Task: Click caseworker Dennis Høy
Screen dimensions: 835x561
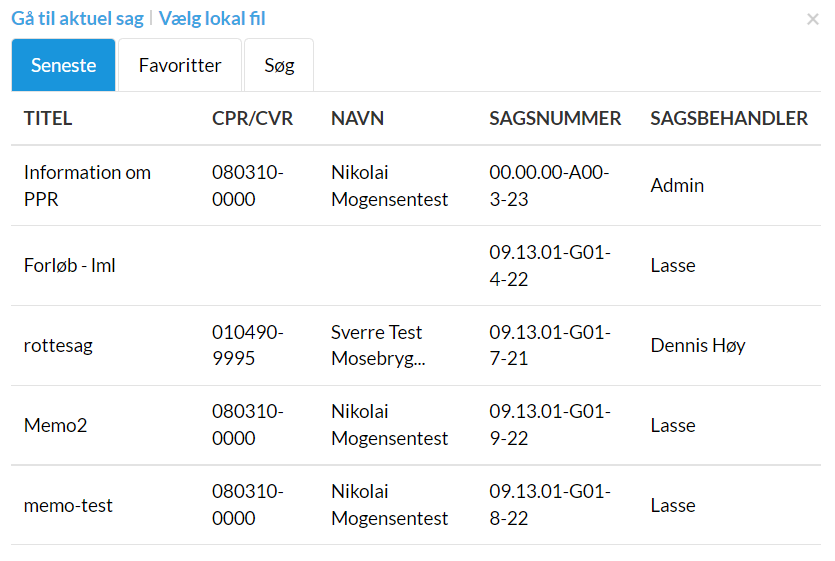Action: pos(698,346)
